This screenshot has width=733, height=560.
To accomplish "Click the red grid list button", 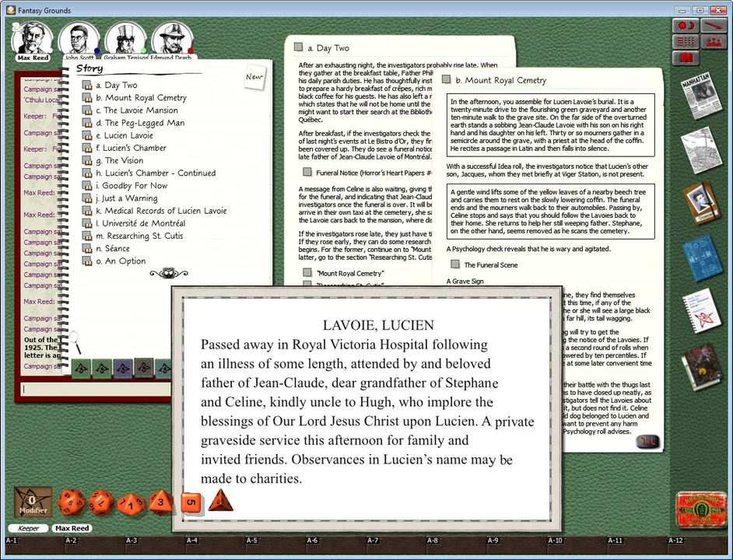I will tap(686, 42).
